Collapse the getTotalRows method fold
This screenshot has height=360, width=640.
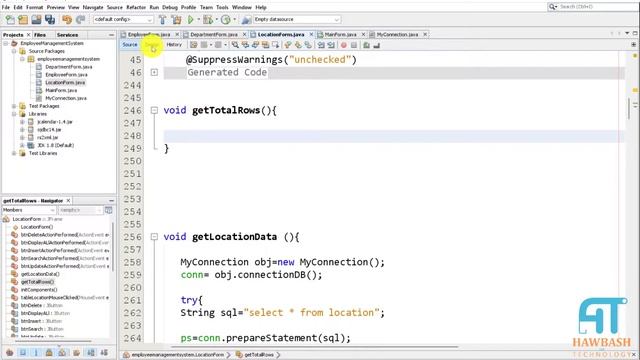tap(154, 110)
